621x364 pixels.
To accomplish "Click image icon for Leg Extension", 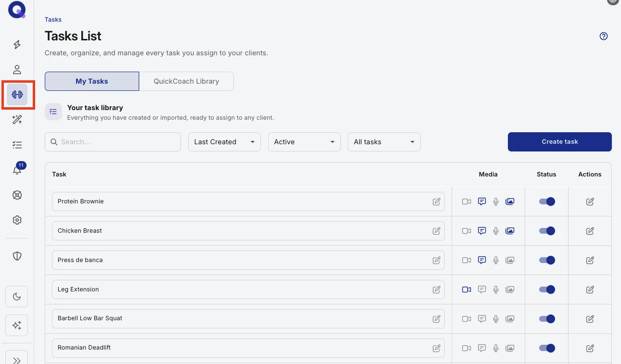I will click(510, 289).
